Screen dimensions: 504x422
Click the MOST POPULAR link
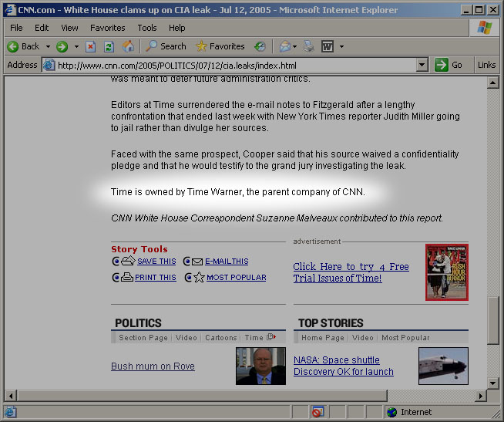pyautogui.click(x=237, y=278)
